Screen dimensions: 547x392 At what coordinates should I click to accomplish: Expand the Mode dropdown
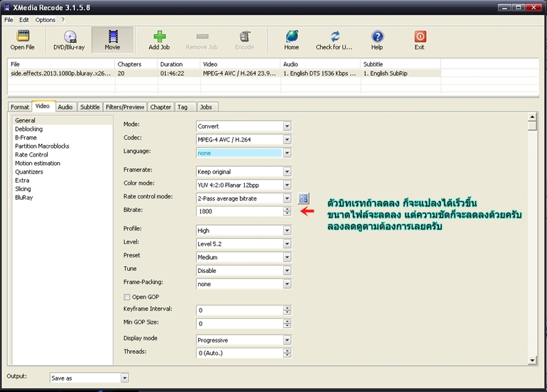point(287,127)
